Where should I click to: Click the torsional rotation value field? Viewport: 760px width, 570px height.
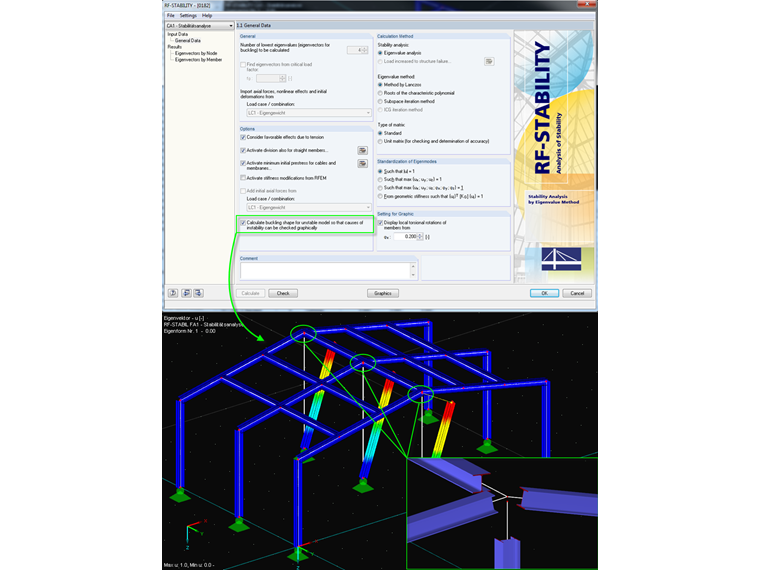(x=405, y=237)
